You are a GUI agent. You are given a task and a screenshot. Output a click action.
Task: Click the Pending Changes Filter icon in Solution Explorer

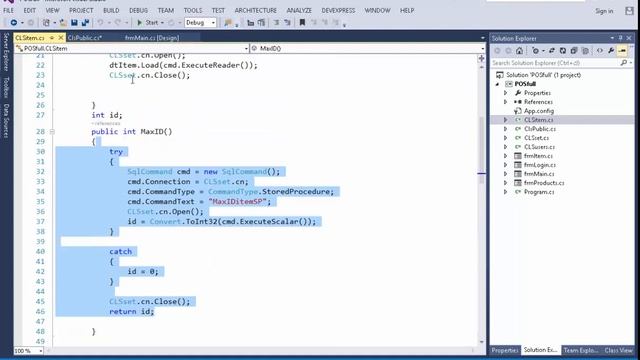click(x=536, y=51)
